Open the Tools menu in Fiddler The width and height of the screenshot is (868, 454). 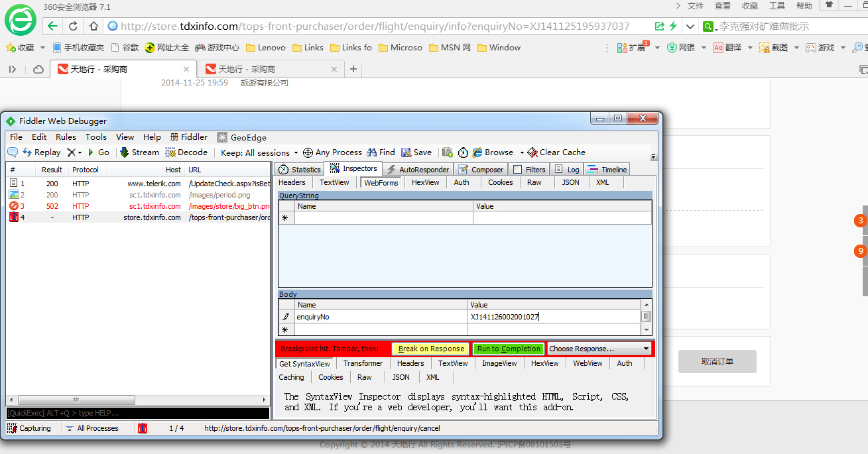tap(95, 137)
